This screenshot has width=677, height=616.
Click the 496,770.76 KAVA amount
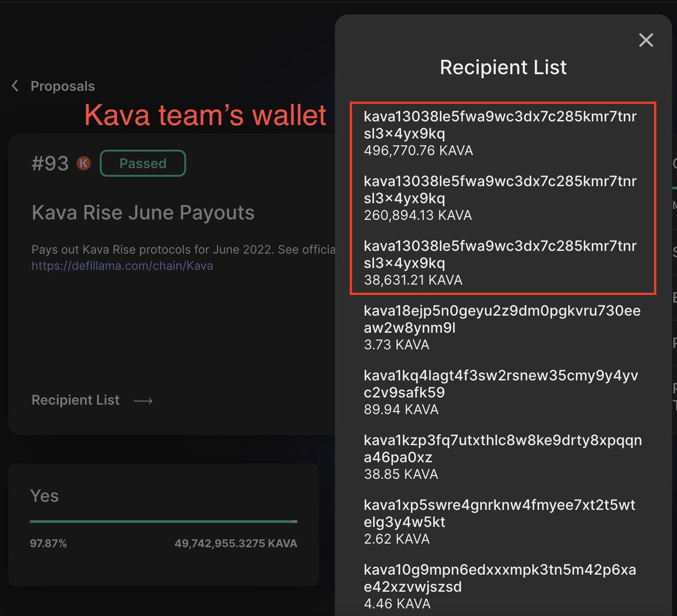click(x=418, y=151)
